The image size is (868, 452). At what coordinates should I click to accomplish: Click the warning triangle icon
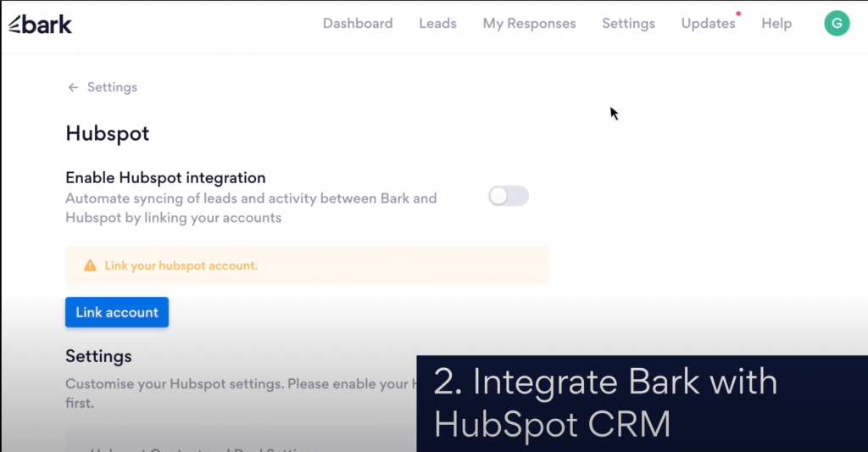click(90, 265)
